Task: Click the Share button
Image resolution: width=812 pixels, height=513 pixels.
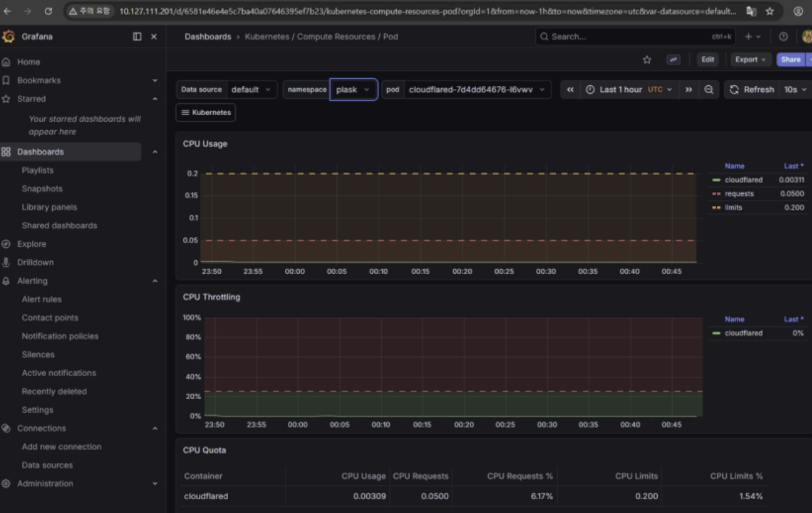Action: pos(790,60)
